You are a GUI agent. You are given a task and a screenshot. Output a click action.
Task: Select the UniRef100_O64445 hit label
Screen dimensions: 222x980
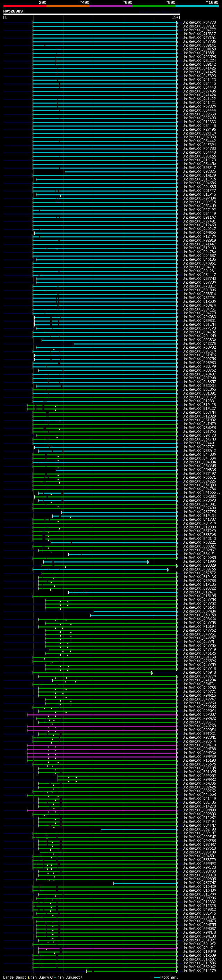(x=199, y=84)
